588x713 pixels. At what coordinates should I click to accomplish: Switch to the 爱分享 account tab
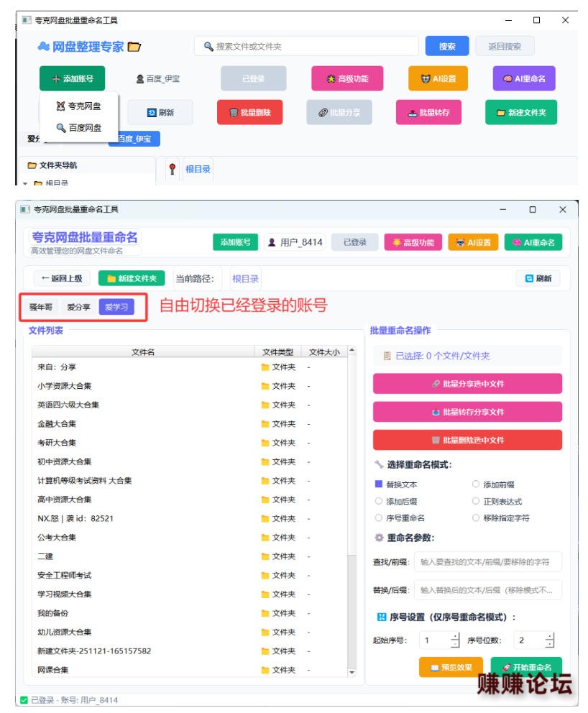click(78, 307)
